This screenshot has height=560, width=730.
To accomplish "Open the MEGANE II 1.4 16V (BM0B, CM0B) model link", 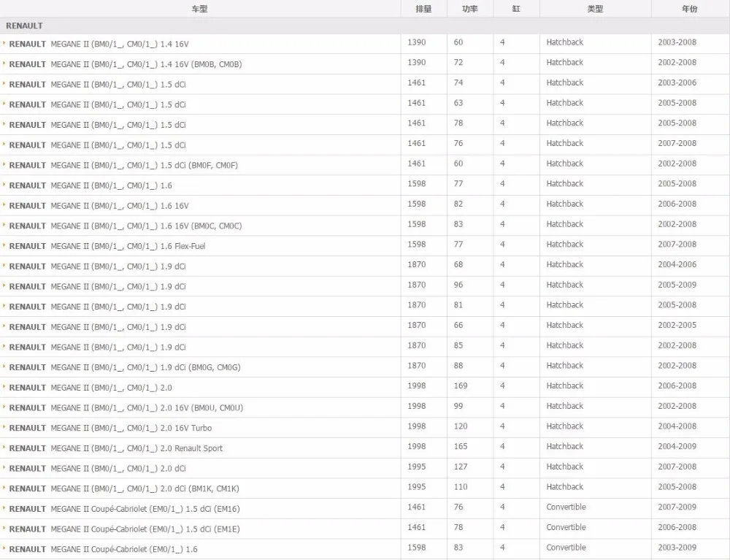I will coord(126,64).
